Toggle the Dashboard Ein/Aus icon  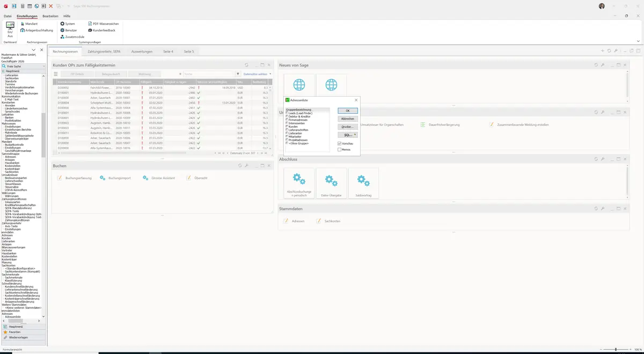tap(10, 29)
